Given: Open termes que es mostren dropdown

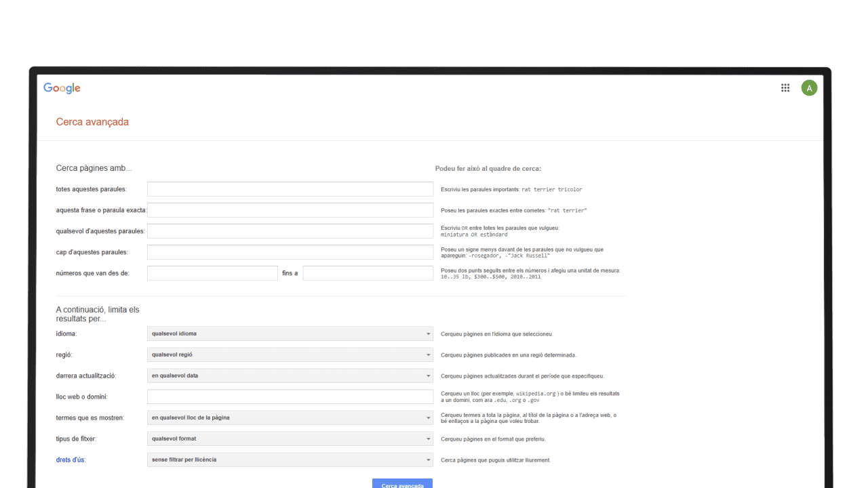Looking at the screenshot, I should [290, 418].
